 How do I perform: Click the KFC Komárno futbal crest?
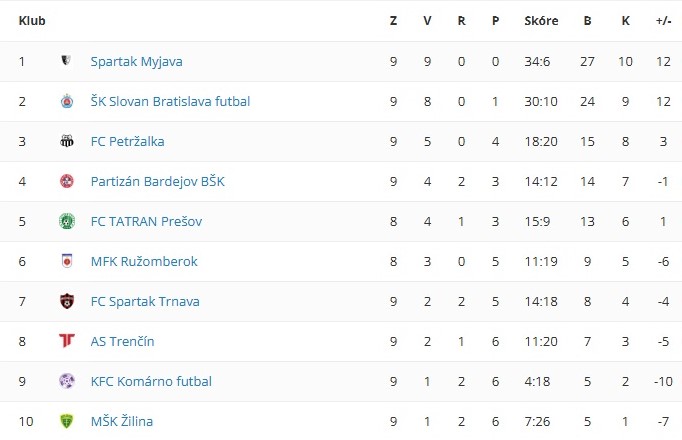tap(66, 381)
